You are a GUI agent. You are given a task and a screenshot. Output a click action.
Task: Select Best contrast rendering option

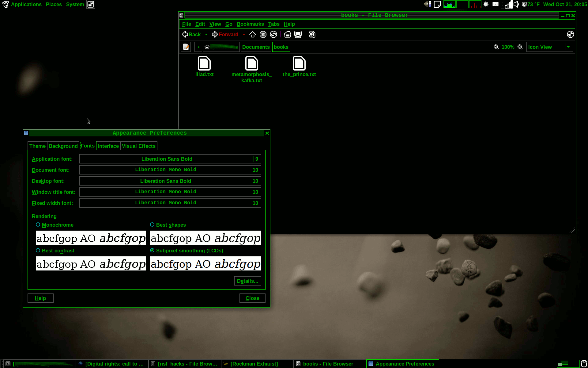[x=38, y=251]
